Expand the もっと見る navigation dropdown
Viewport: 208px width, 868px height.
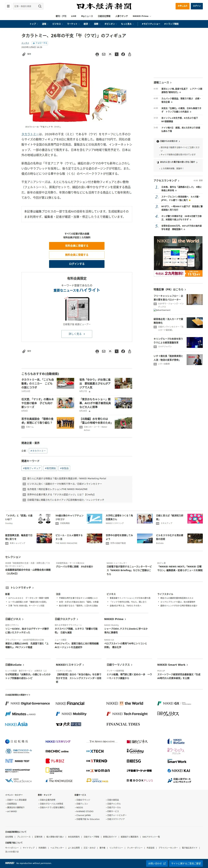[x=127, y=24]
